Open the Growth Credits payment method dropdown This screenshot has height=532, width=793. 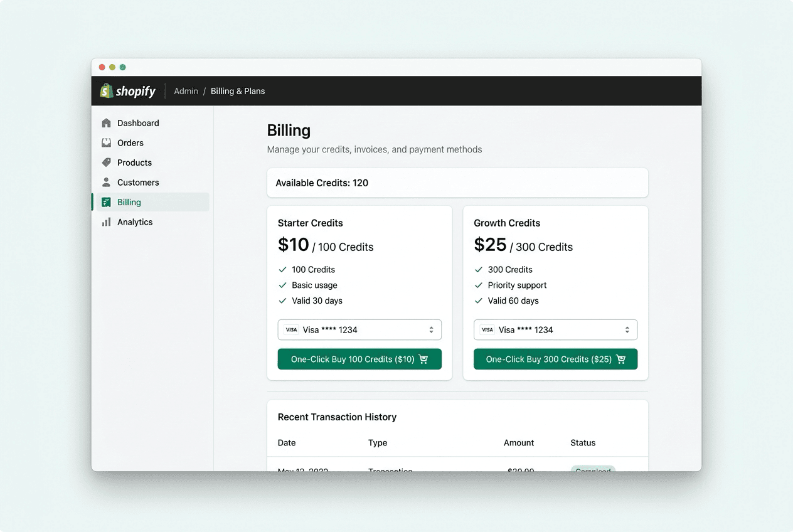click(555, 329)
